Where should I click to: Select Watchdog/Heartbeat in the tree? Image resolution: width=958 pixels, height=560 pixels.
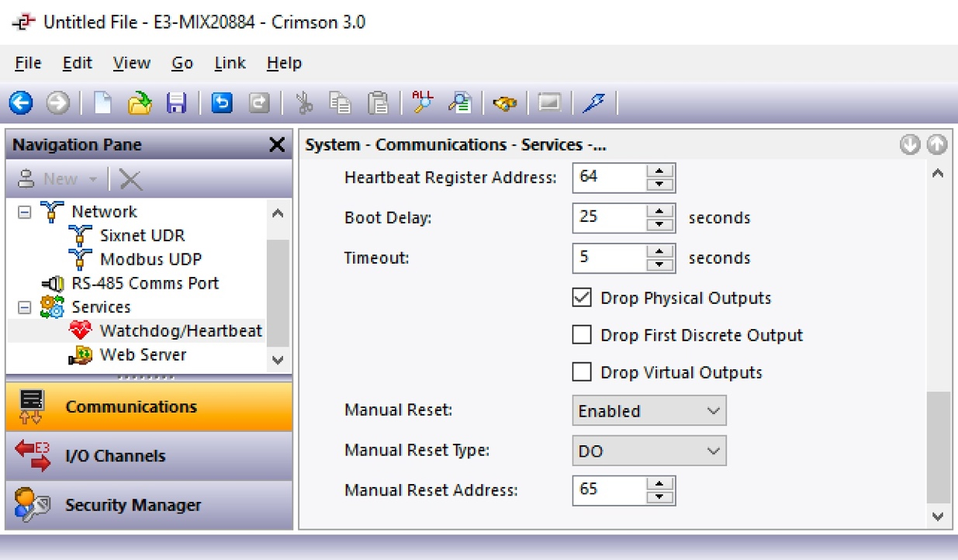point(181,331)
